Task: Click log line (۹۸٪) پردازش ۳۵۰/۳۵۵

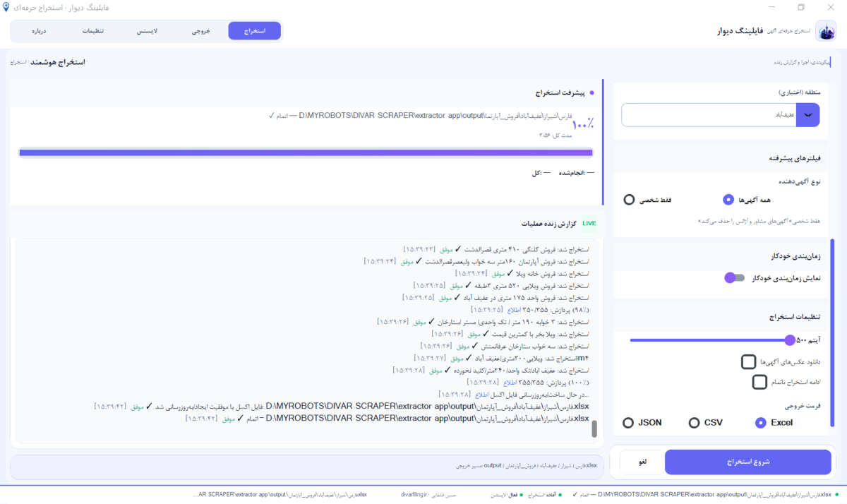Action: pyautogui.click(x=529, y=309)
